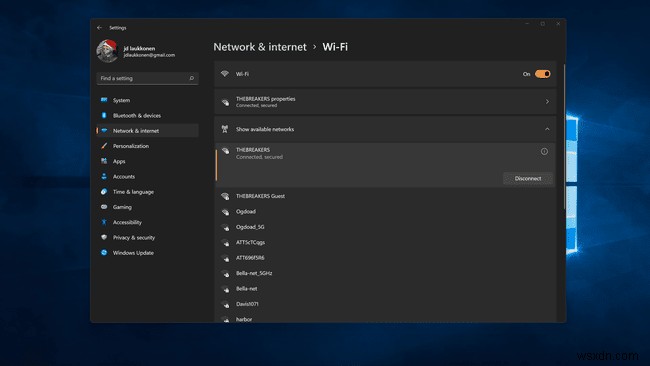Click the Accessibility figure icon

pos(104,222)
